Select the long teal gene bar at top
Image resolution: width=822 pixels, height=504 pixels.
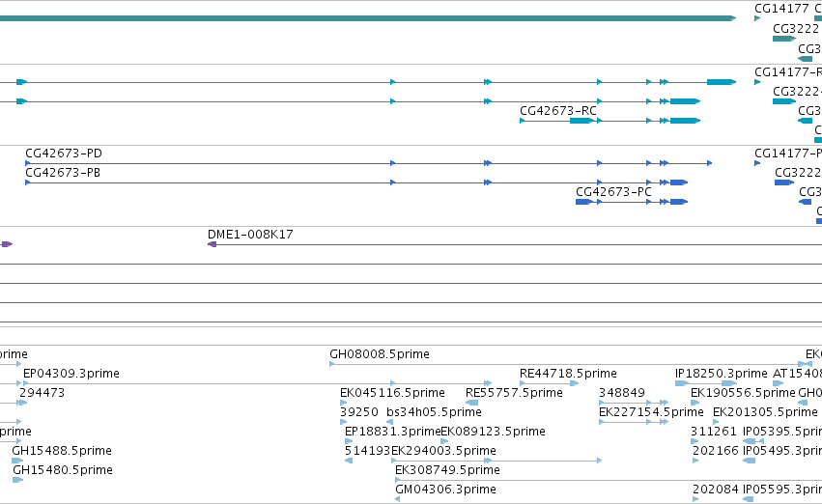368,18
